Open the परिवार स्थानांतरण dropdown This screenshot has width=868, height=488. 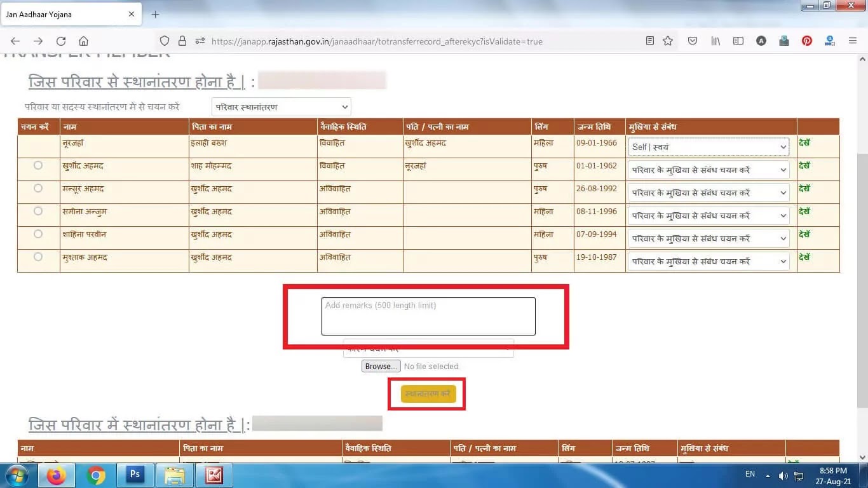pos(281,107)
